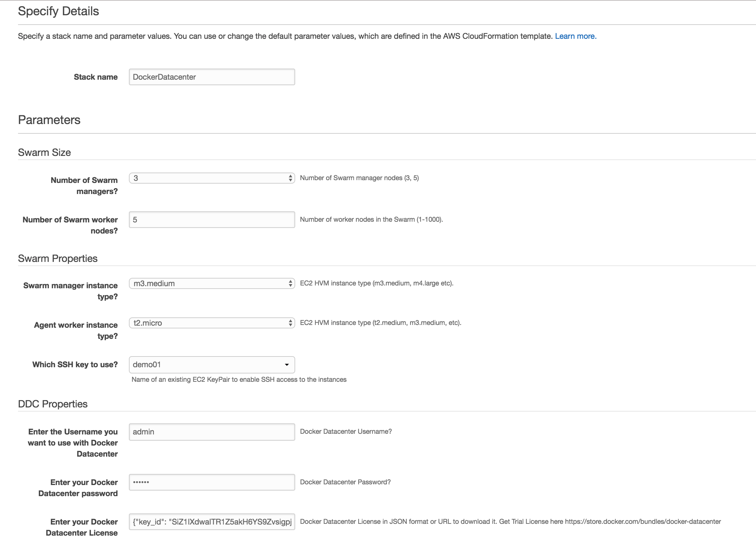
Task: Click the Swarm Size section heading
Action: click(x=44, y=152)
